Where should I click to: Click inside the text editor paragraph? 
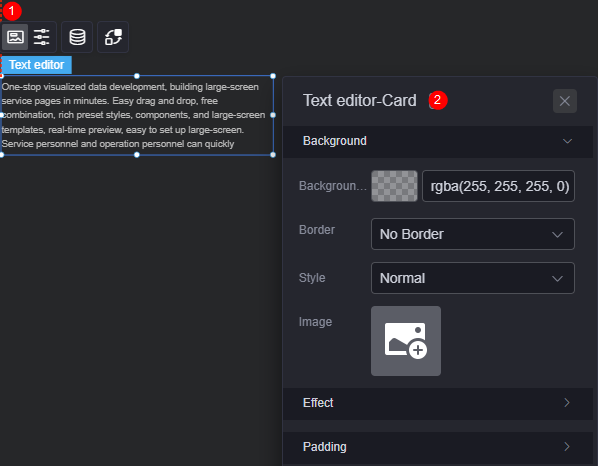[133, 115]
